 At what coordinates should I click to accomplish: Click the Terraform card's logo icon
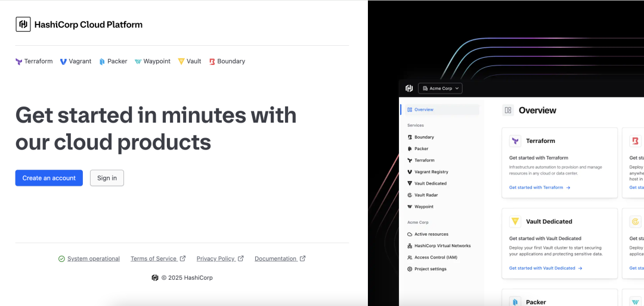pyautogui.click(x=515, y=141)
